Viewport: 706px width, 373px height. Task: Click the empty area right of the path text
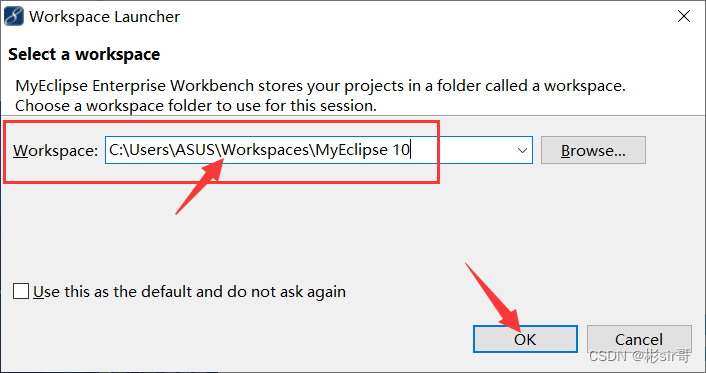tap(462, 150)
